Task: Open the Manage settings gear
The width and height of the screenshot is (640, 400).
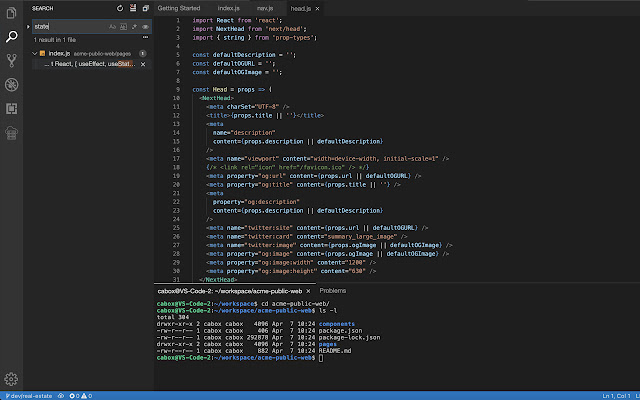Action: (12, 379)
